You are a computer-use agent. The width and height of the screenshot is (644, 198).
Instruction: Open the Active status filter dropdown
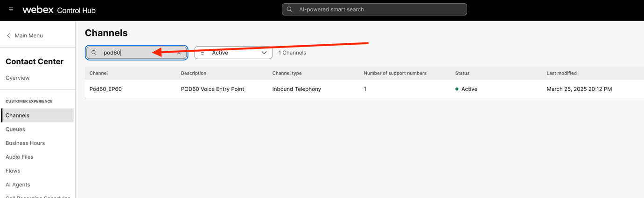[233, 53]
